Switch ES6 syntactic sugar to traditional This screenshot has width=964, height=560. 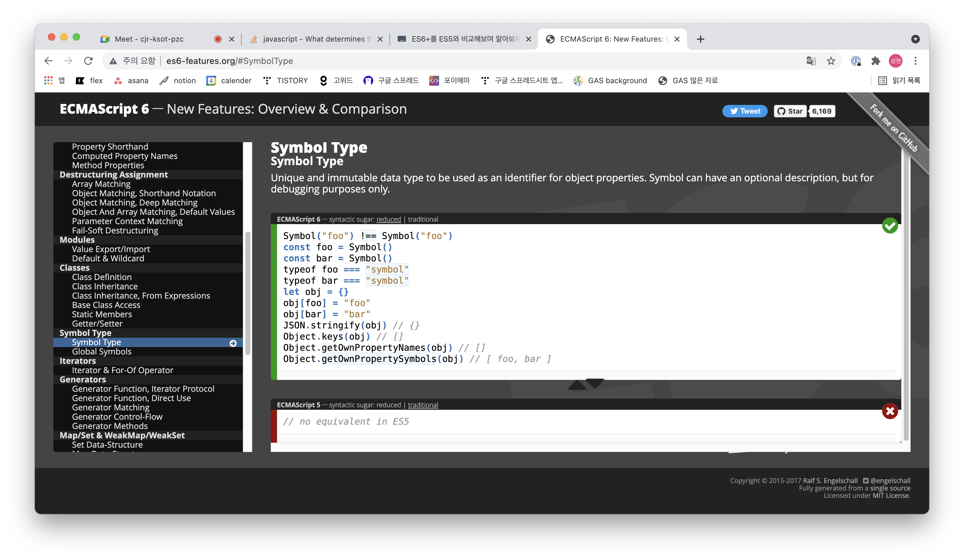(x=423, y=219)
